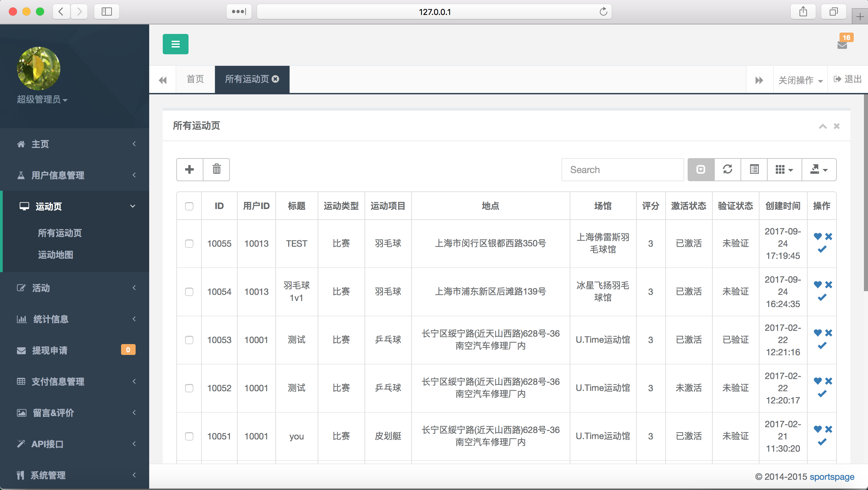Screen dimensions: 868x490
Task: Click the refresh icon in the table toolbar
Action: pos(727,169)
